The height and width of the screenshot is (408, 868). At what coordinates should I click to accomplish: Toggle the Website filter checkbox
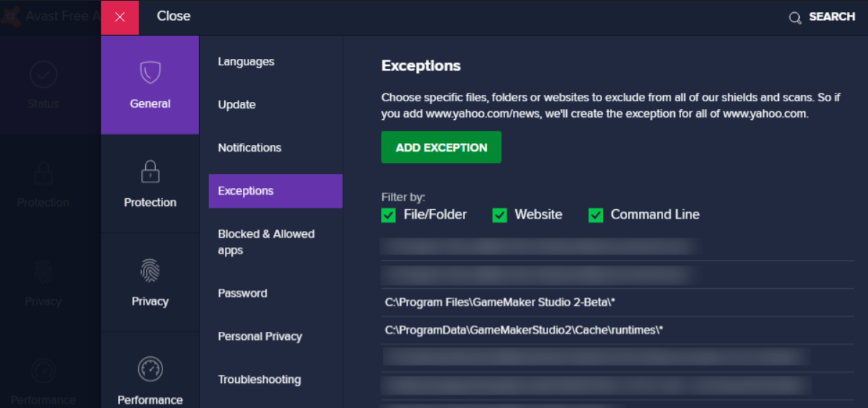point(499,215)
